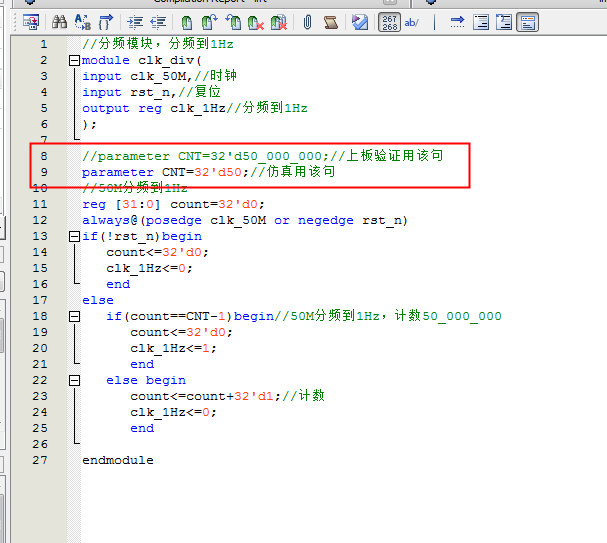Click line number 9 in the gutter
The image size is (607, 543).
[44, 172]
